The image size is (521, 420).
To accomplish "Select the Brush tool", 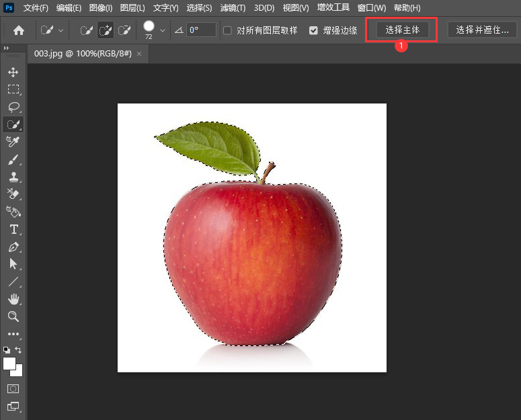I will [13, 159].
